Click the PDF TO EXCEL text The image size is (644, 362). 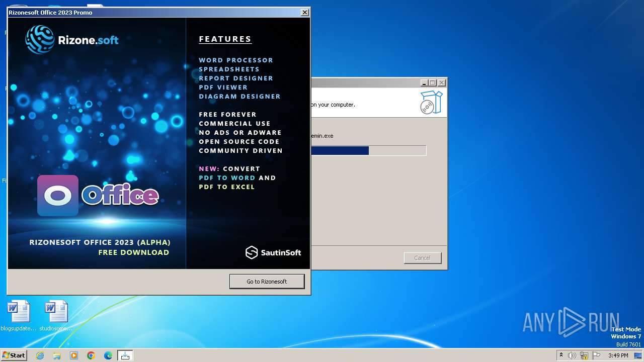pos(227,187)
